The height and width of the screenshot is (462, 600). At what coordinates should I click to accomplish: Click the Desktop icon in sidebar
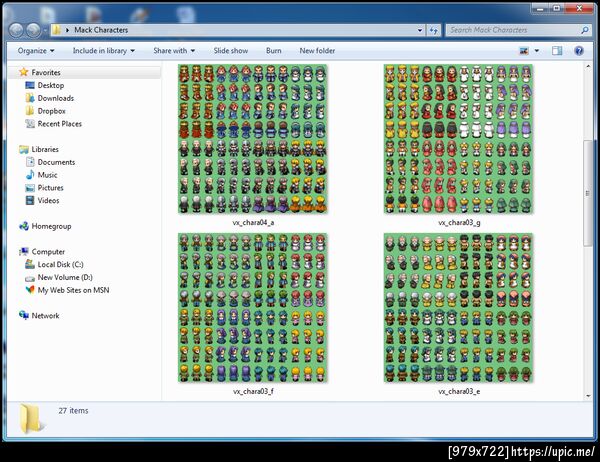30,85
